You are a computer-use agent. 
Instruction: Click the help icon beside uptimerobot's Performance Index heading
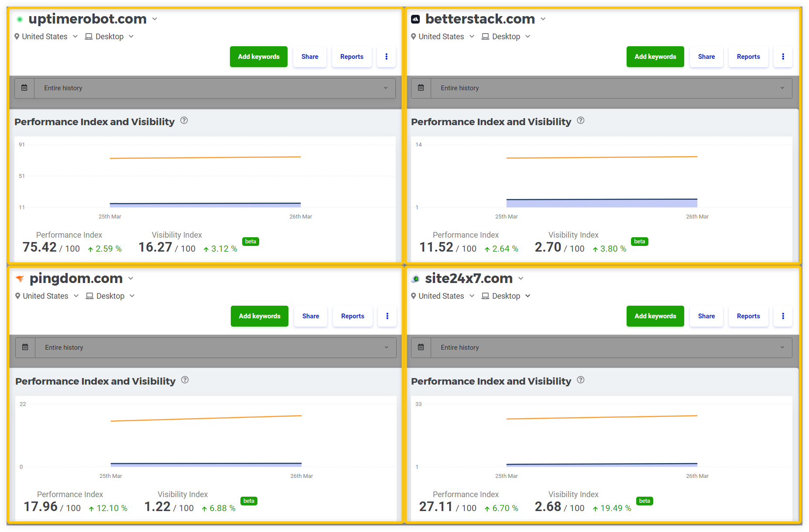(x=184, y=120)
